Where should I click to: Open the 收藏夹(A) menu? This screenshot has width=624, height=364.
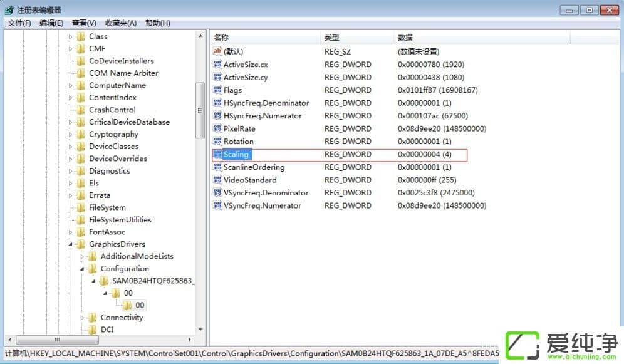point(121,23)
